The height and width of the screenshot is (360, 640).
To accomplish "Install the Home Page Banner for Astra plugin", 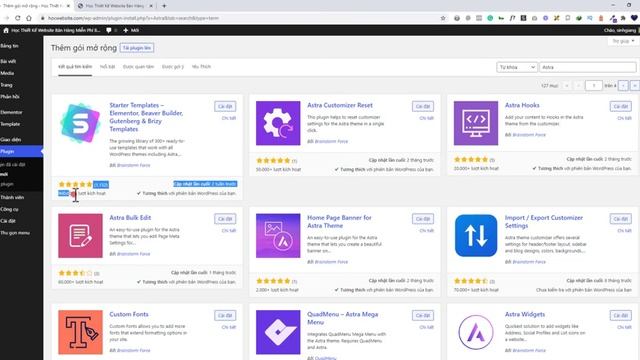I will pos(422,219).
